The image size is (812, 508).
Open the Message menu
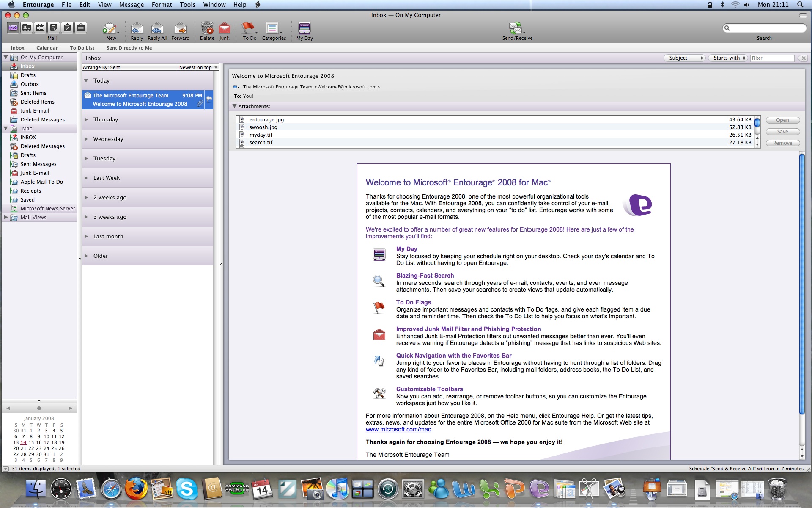tap(131, 5)
